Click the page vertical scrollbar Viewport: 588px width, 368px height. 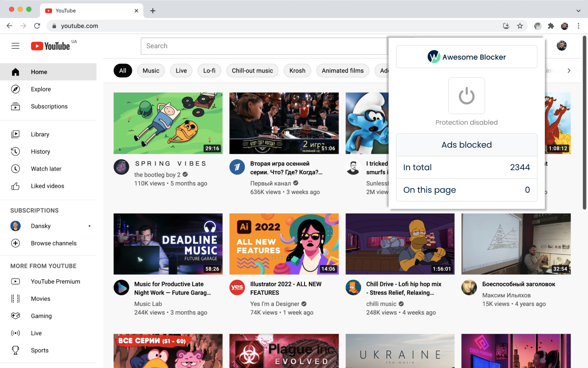(585, 122)
